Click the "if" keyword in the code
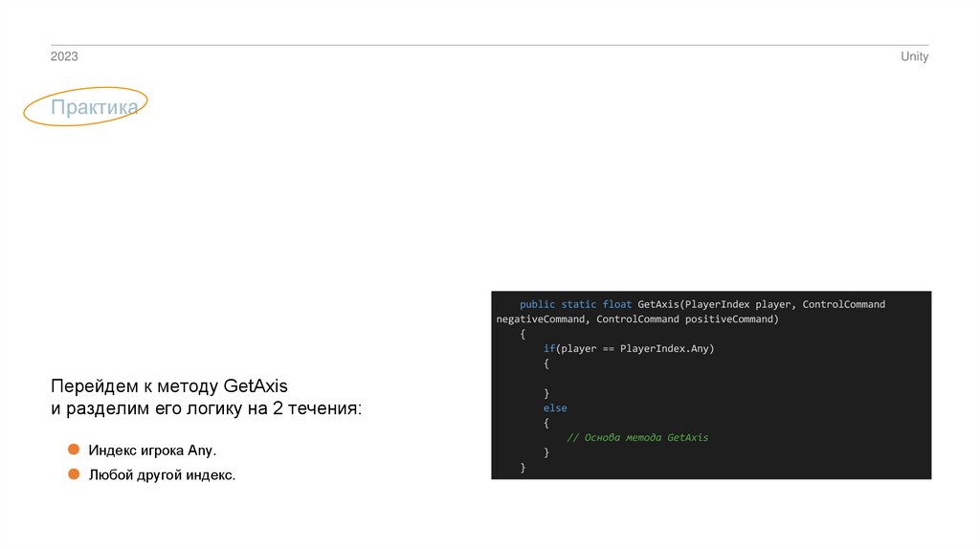 pos(549,349)
